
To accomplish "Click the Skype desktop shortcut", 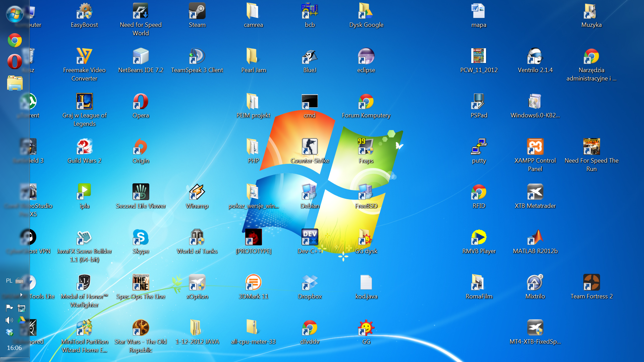I will 141,242.
